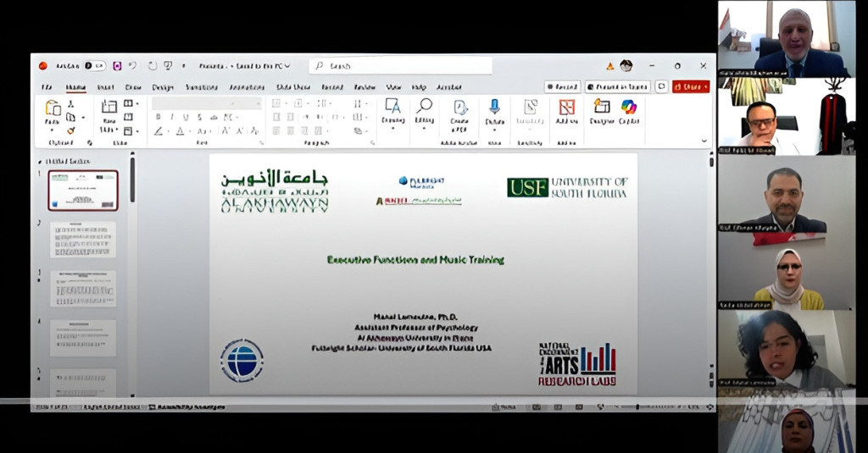
Task: Select slide 2 thumbnail
Action: point(83,240)
